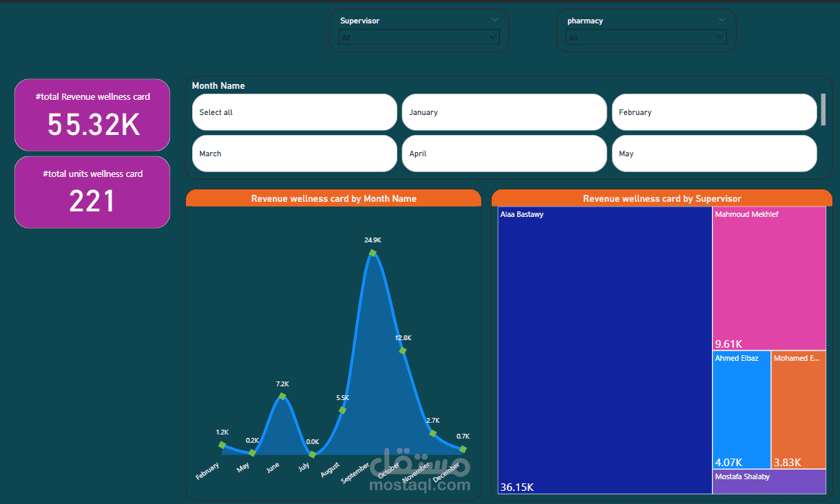Click the September 24.9K data point
840x504 pixels.
click(372, 253)
